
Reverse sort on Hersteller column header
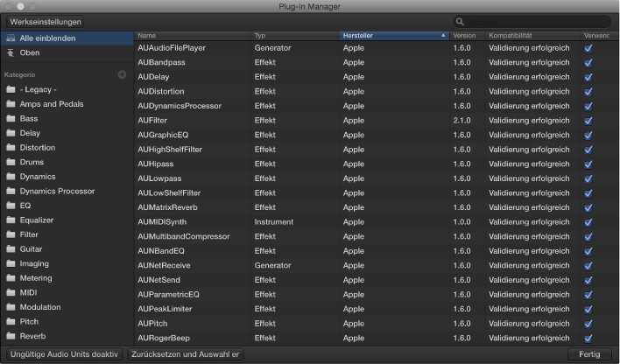coord(394,36)
